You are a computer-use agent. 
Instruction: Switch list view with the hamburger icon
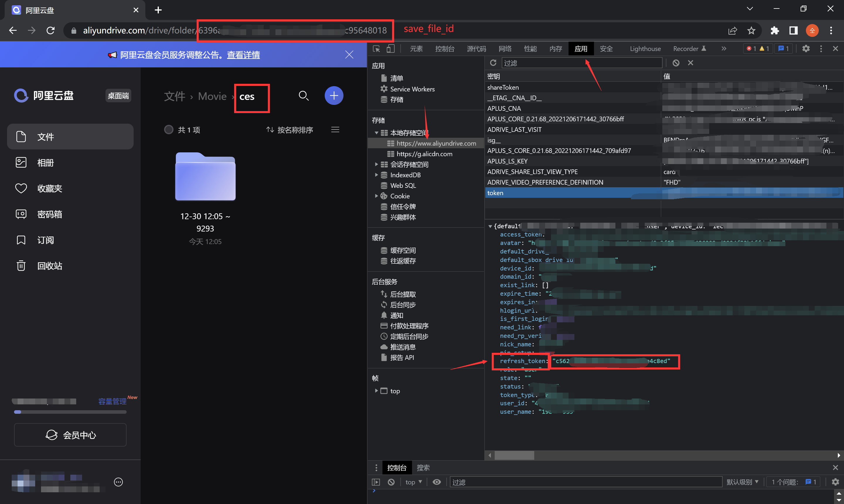pyautogui.click(x=335, y=130)
